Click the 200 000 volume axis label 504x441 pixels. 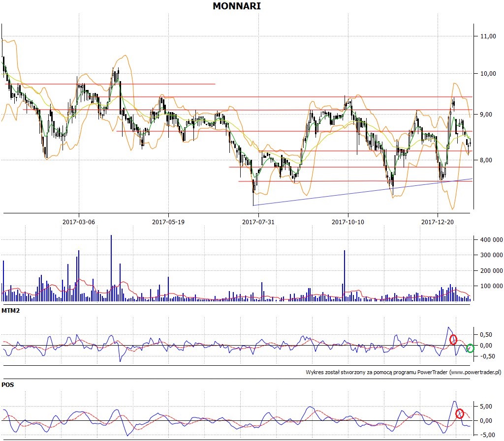[492, 270]
